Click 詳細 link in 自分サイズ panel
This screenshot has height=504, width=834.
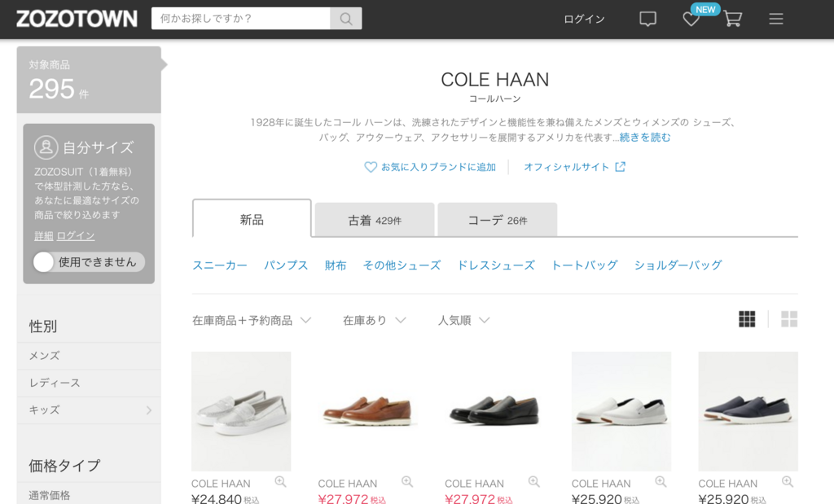[x=44, y=235]
